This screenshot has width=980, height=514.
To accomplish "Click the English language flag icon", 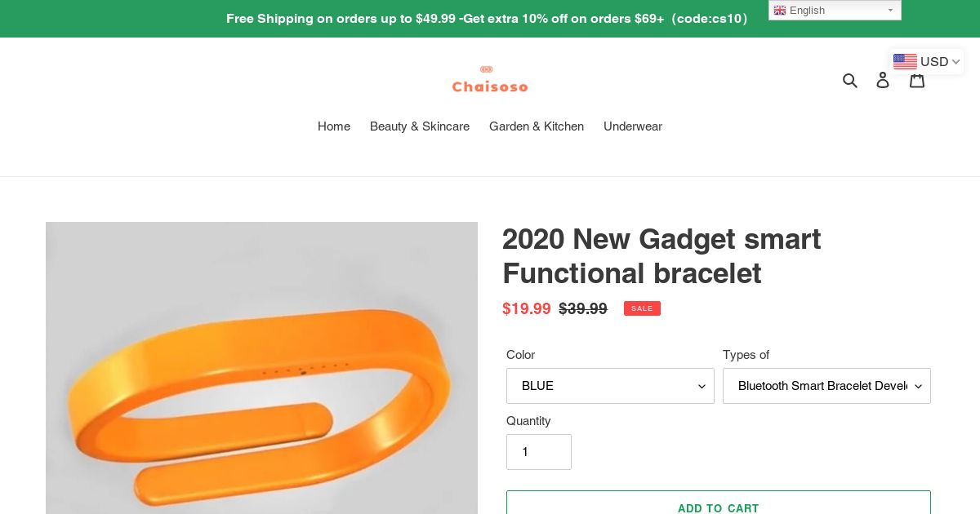I will (780, 11).
